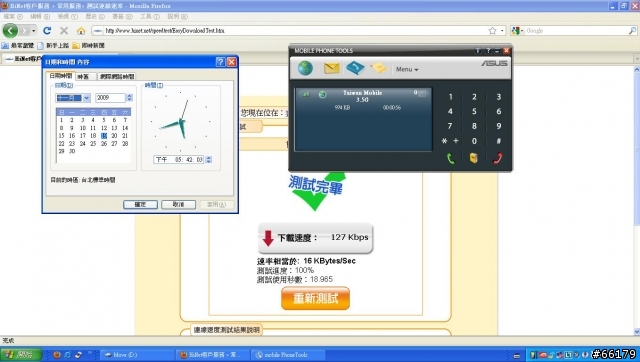Image resolution: width=640 pixels, height=362 pixels.
Task: Tap keypad digit 0
Action: (x=474, y=141)
